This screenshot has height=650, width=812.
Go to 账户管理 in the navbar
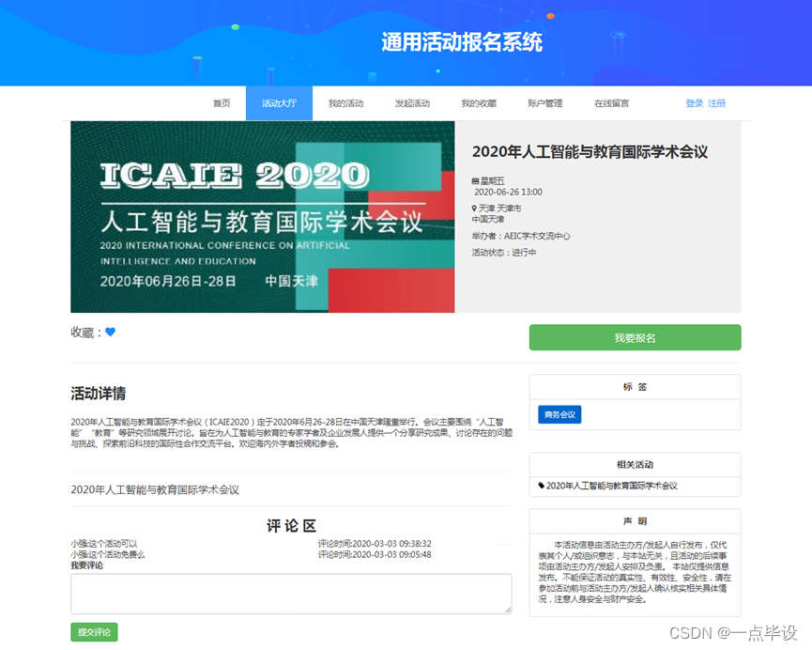(x=544, y=103)
